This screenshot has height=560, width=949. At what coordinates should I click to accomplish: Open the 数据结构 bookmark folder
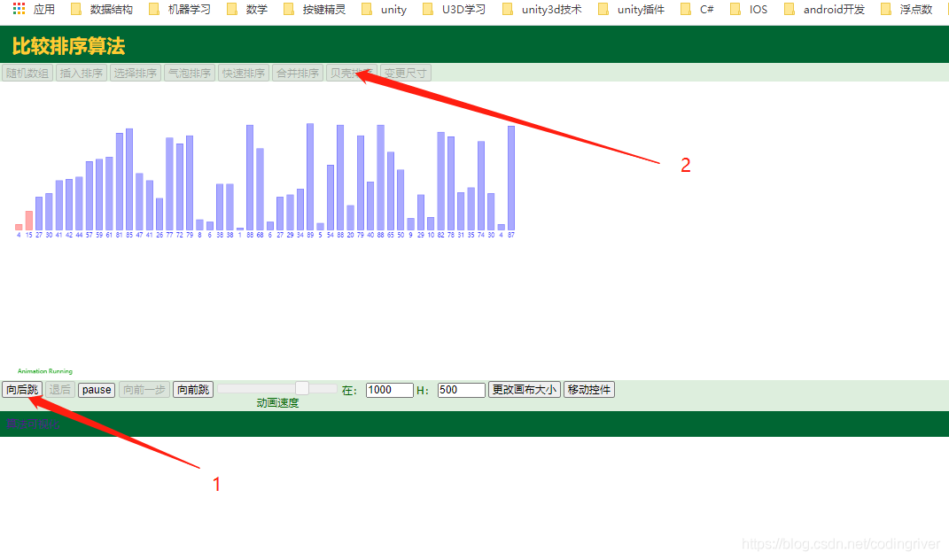[x=102, y=9]
